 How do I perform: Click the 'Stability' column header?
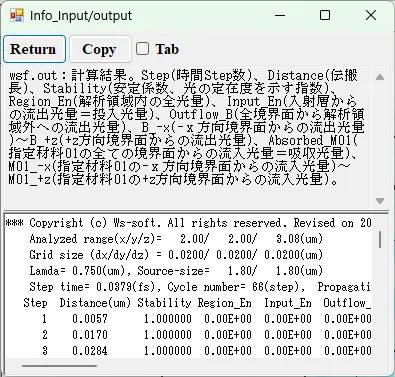pos(164,303)
